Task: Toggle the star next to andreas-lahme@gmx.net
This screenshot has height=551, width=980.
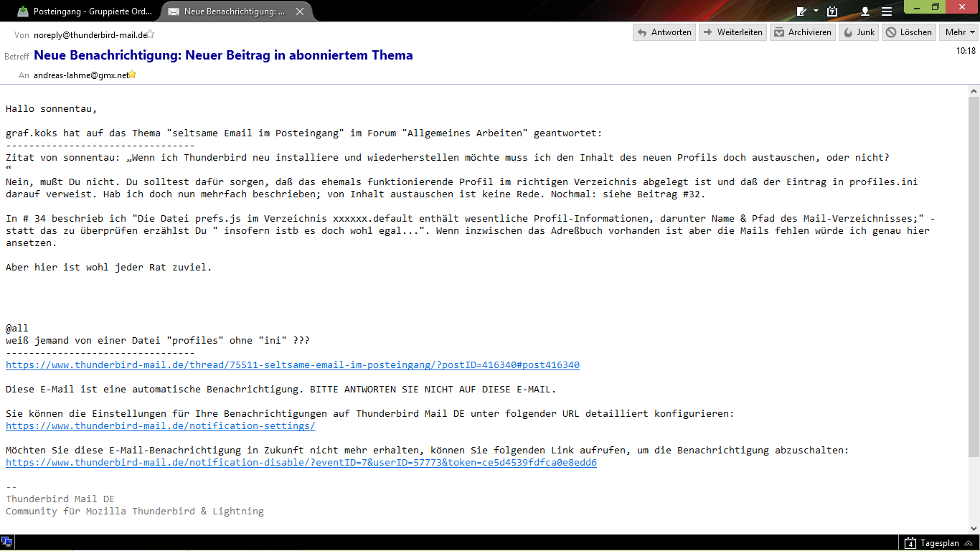Action: (x=132, y=74)
